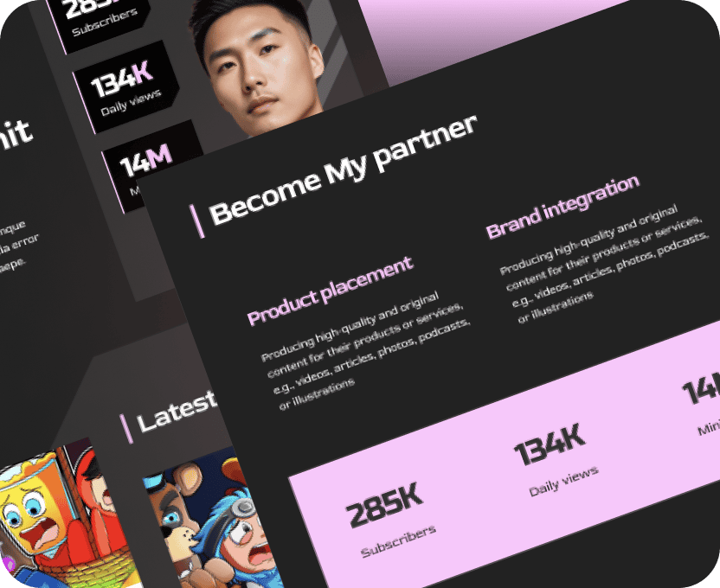720x588 pixels.
Task: Click the Daily views label in pink banner
Action: click(564, 482)
